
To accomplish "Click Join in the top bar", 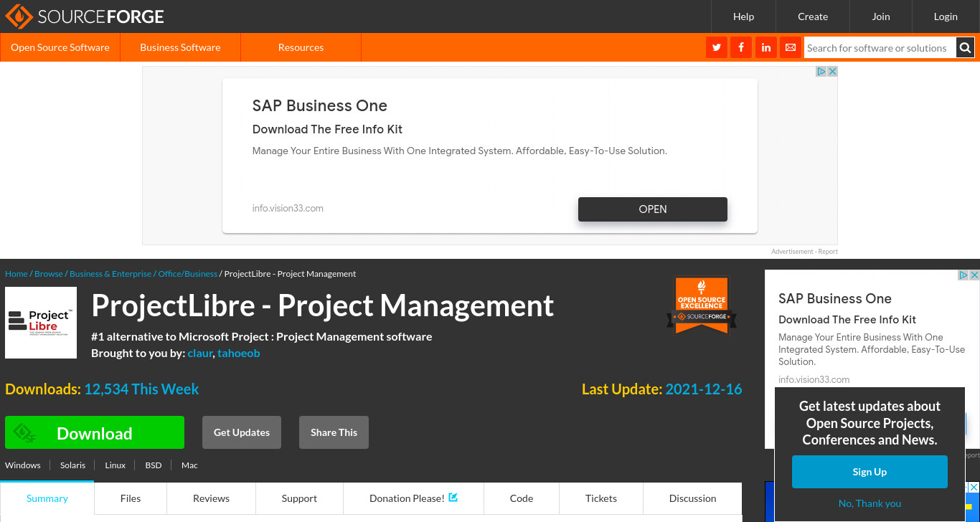I will [x=881, y=16].
